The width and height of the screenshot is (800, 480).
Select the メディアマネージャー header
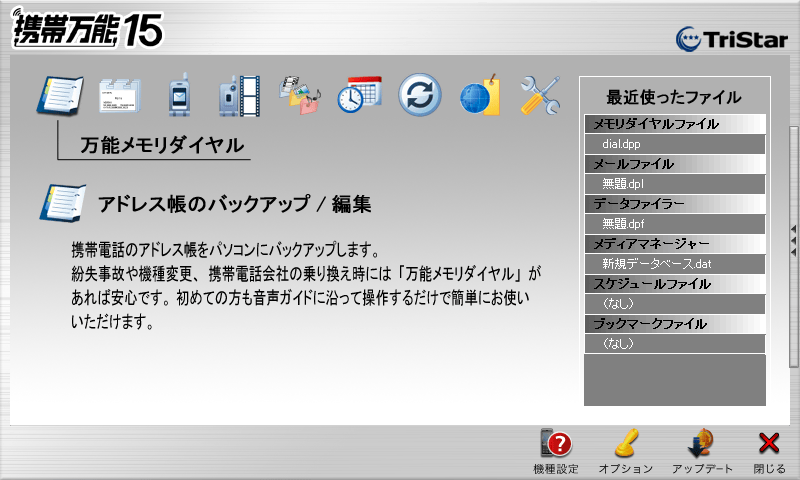pos(674,244)
